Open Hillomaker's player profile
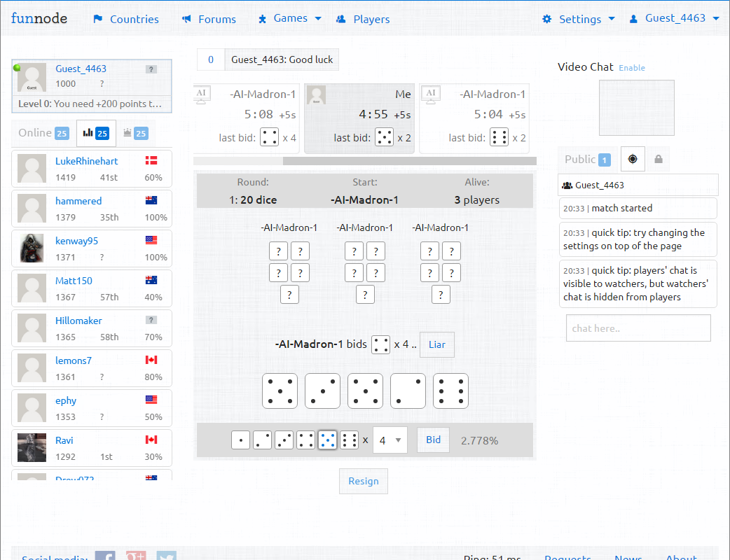 [x=78, y=321]
